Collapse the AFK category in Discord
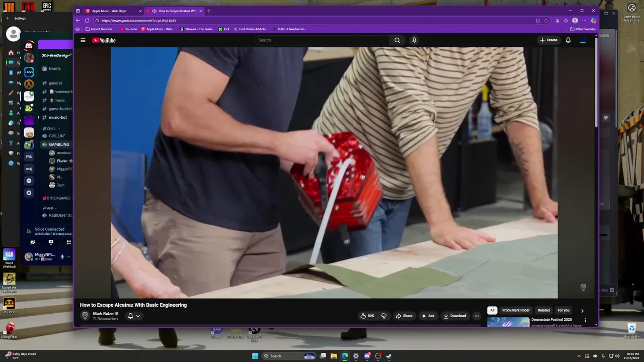644x362 pixels. coord(50,208)
